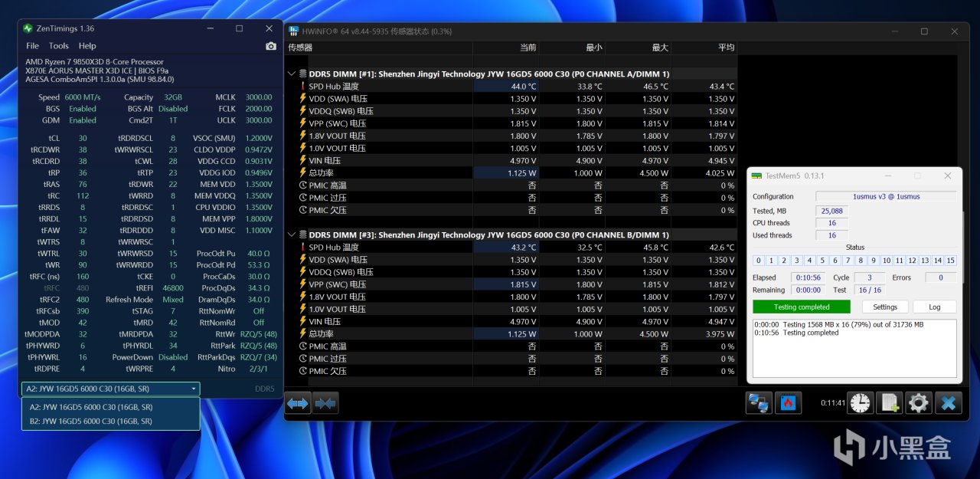Open the Tools menu in ZenTimings

click(59, 46)
